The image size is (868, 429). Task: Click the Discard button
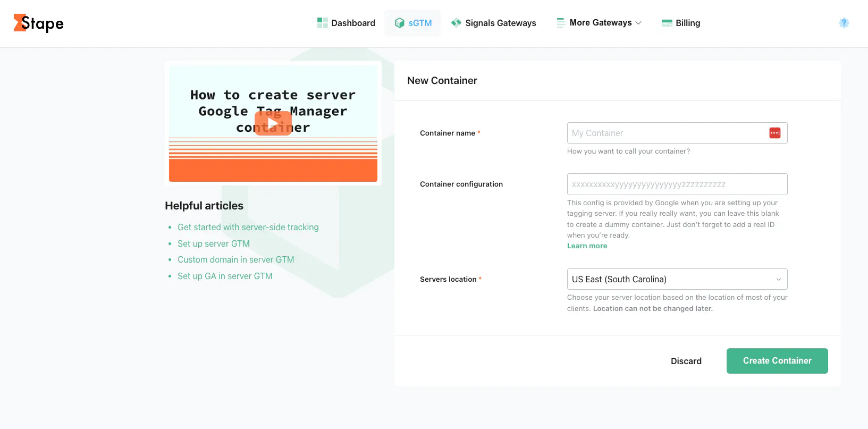pos(686,361)
